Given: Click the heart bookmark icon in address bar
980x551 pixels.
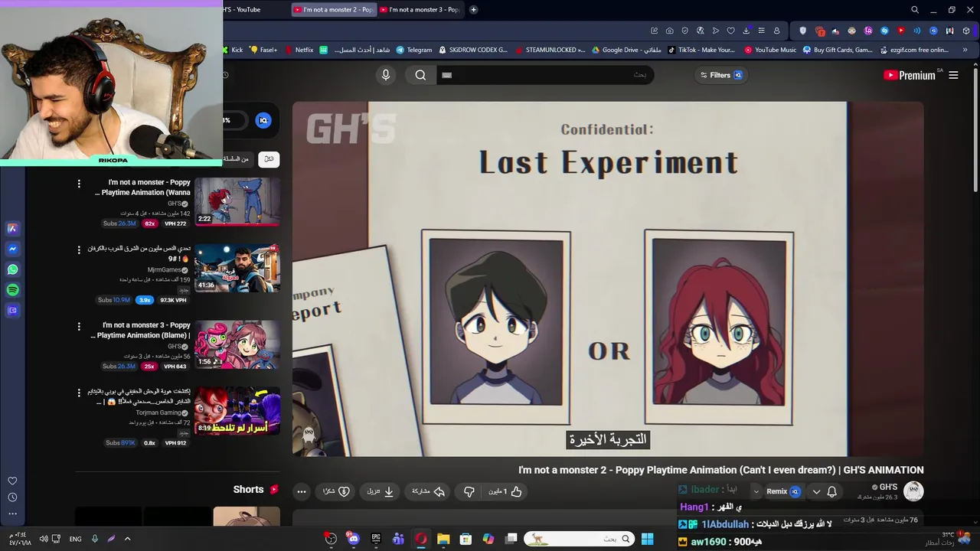Looking at the screenshot, I should (730, 31).
